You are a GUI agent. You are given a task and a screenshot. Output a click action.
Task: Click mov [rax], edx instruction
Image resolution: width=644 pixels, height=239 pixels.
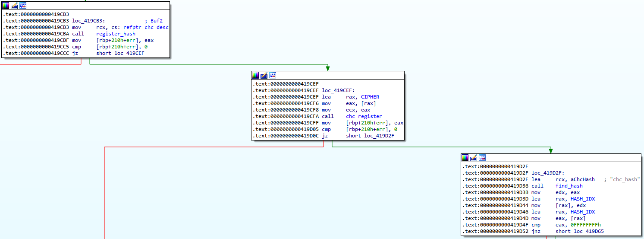point(559,205)
